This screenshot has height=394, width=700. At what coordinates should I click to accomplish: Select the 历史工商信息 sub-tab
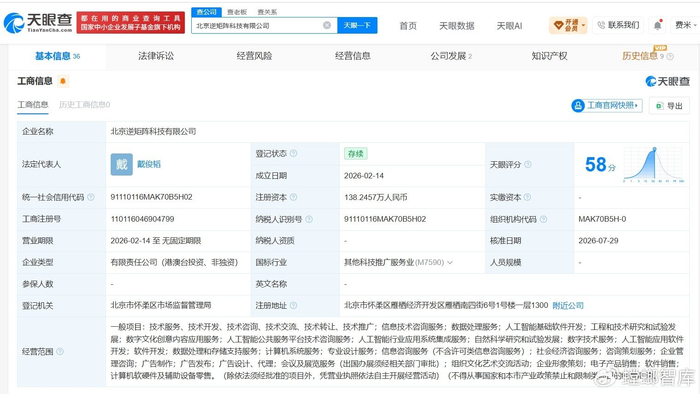point(84,104)
